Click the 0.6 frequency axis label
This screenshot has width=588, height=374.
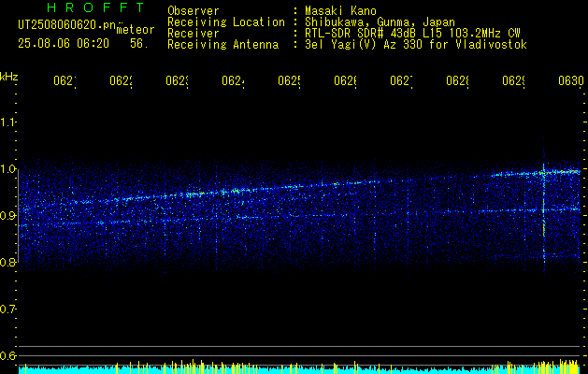click(7, 355)
